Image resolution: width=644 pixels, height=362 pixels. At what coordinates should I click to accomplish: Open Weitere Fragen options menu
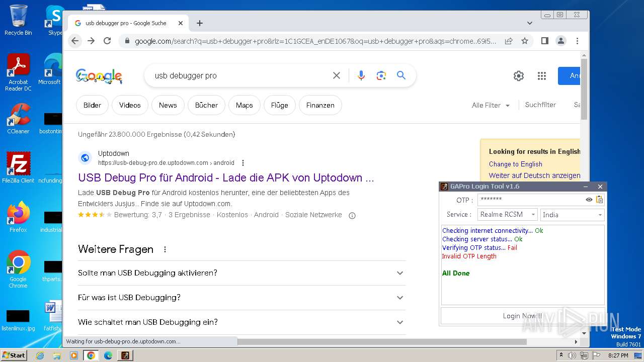[x=165, y=249]
